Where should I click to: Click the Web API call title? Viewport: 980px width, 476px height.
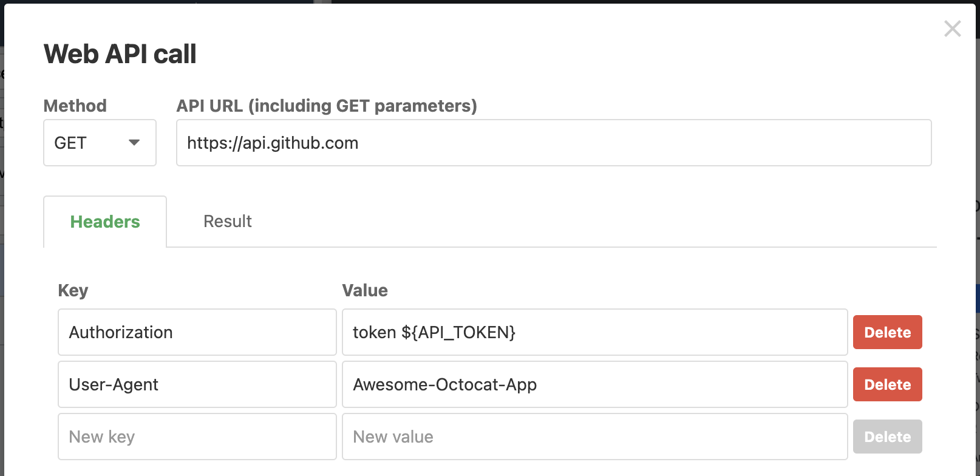(120, 54)
